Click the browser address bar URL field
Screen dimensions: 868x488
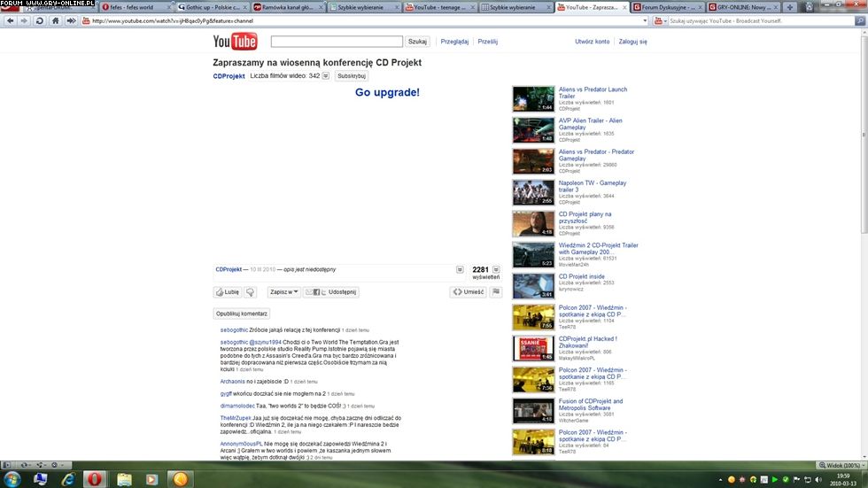(x=362, y=20)
